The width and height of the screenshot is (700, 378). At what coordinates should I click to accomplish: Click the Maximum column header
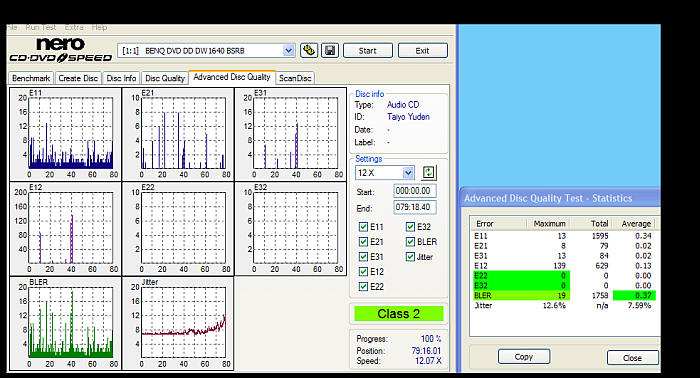coord(550,224)
